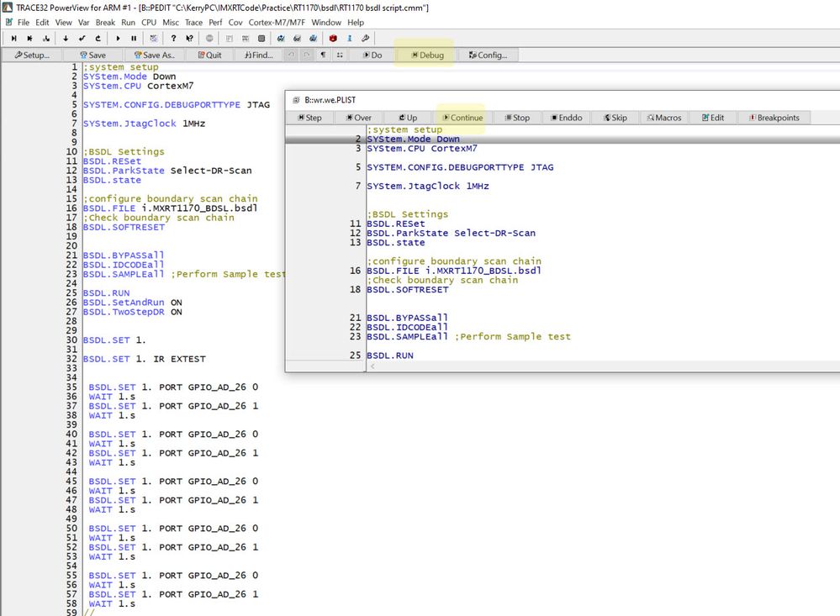Click the debug Mode icon in toolbar

(x=154, y=39)
